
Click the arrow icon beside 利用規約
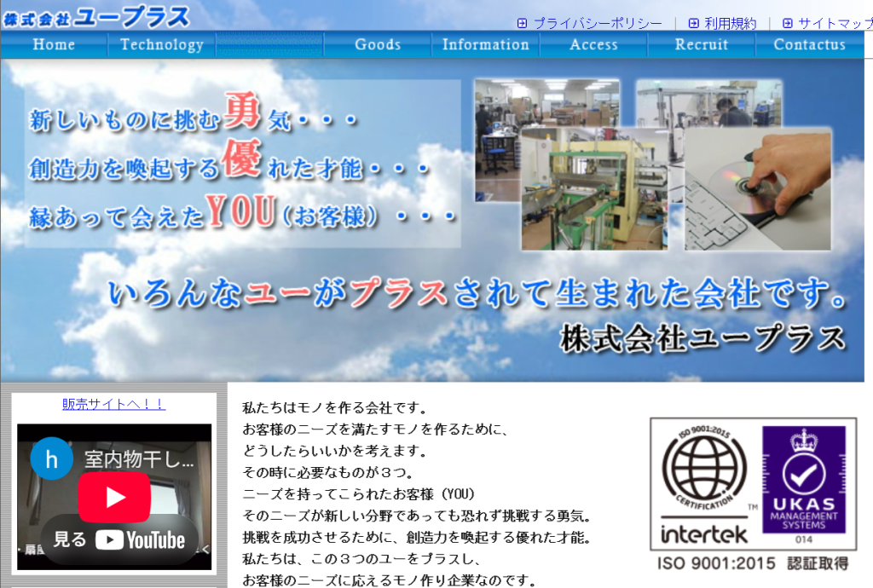tap(693, 24)
